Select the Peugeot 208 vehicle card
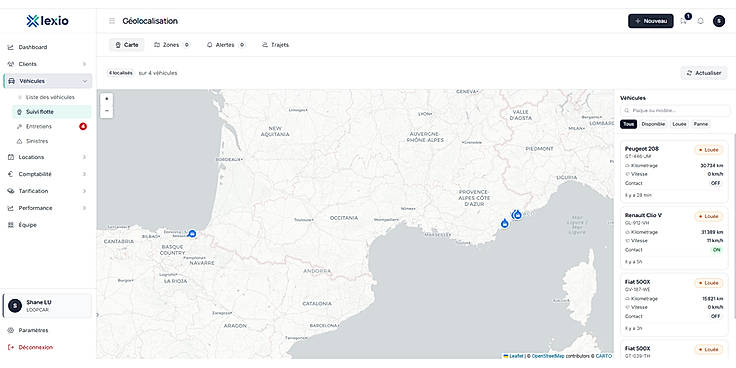This screenshot has height=368, width=736. [x=675, y=172]
